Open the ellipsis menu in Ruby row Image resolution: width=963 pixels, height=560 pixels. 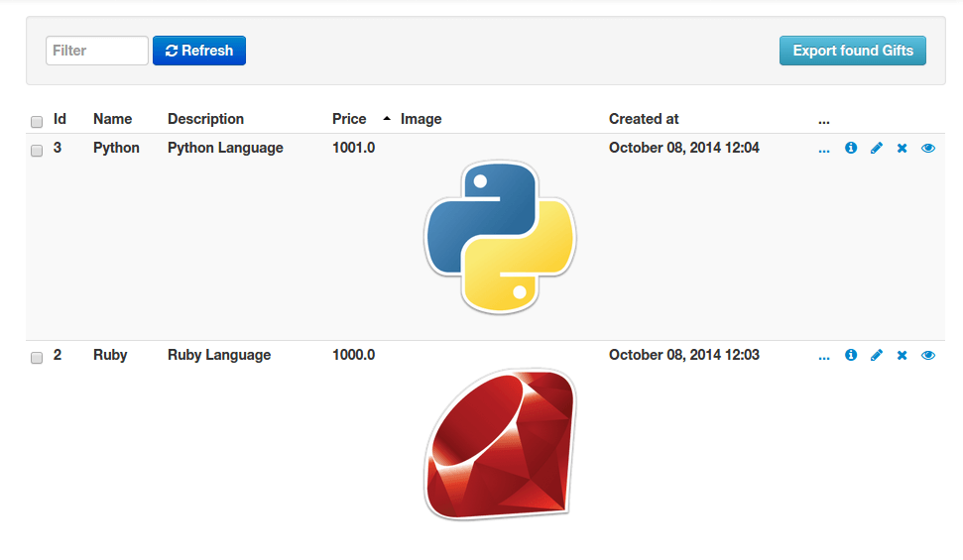click(x=824, y=358)
